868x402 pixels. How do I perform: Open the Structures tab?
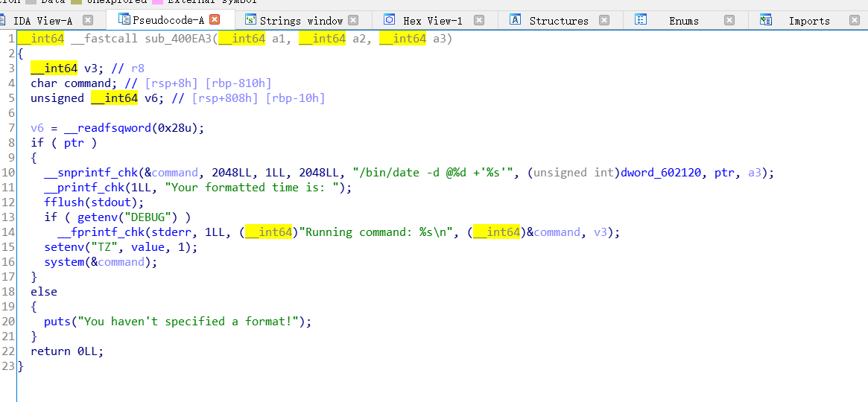559,20
